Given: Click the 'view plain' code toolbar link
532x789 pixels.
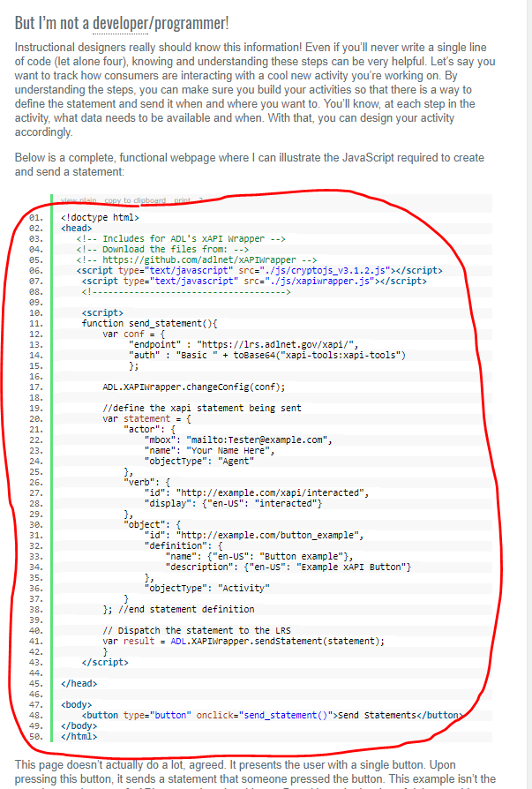Looking at the screenshot, I should tap(79, 200).
